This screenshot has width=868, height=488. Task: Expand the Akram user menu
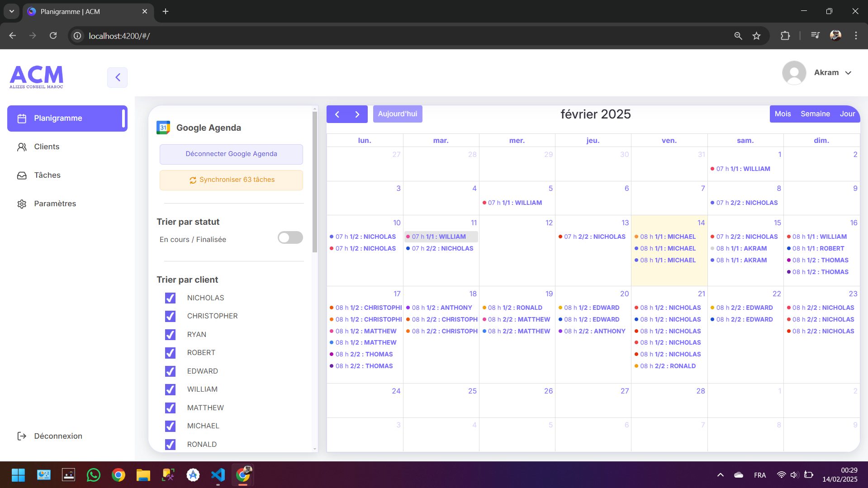point(848,73)
